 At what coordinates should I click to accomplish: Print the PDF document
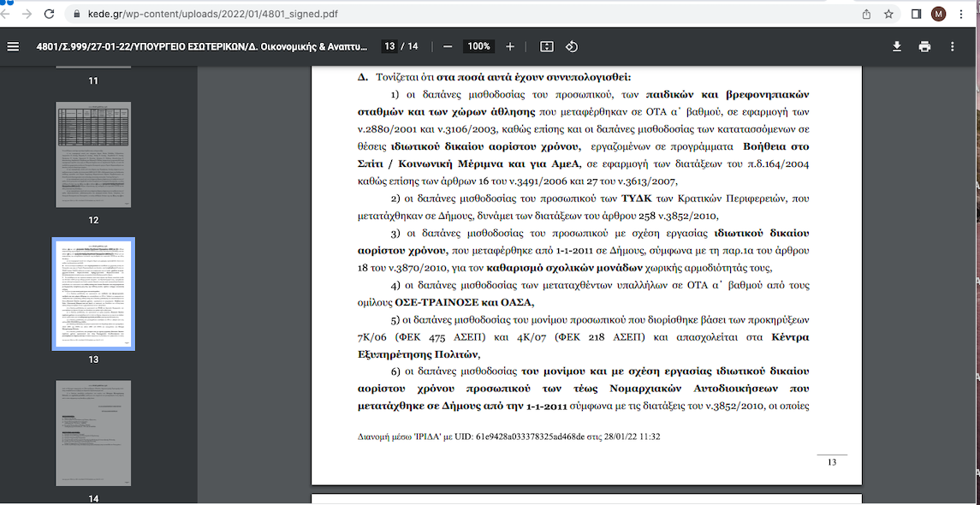924,46
